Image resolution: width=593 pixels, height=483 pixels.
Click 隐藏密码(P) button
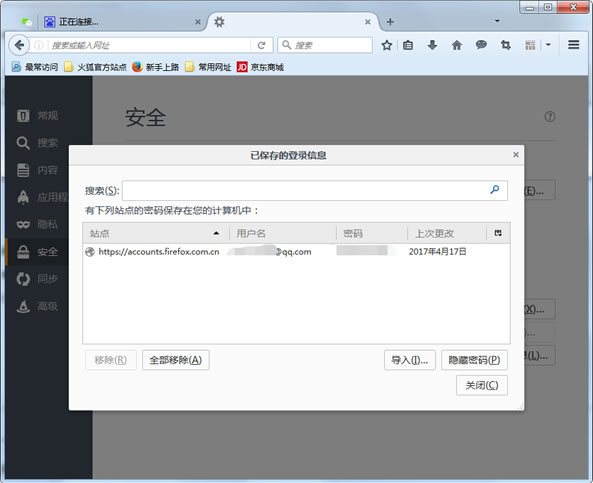(x=474, y=360)
